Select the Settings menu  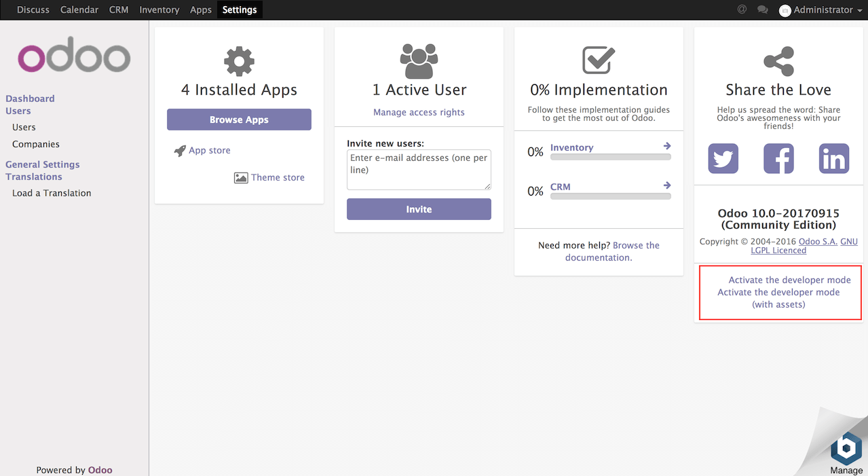tap(240, 10)
